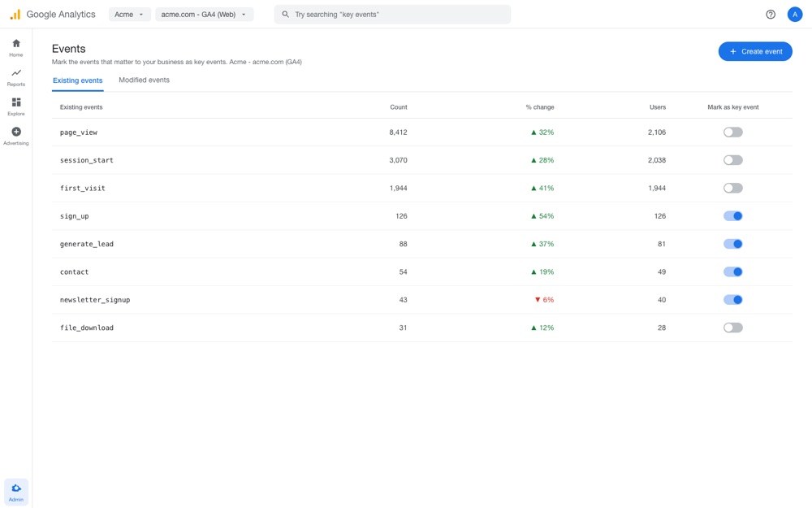The width and height of the screenshot is (812, 508).
Task: Select the contact event name
Action: pyautogui.click(x=74, y=272)
